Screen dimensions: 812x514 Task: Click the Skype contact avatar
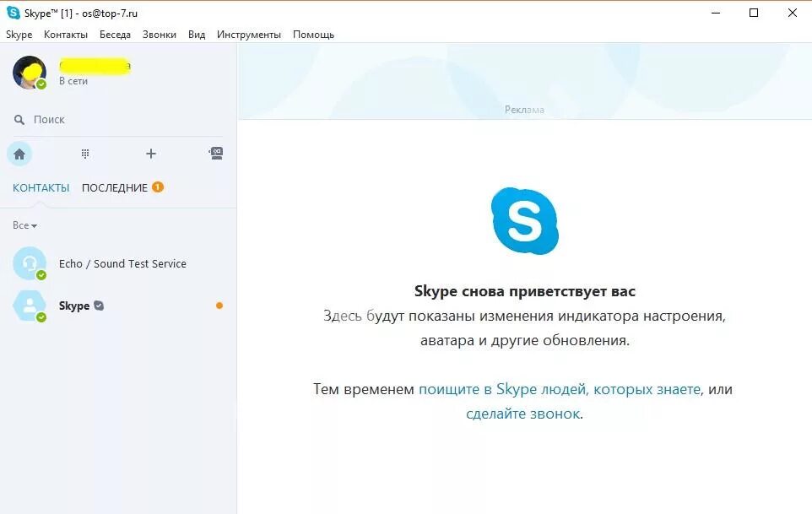pyautogui.click(x=30, y=306)
